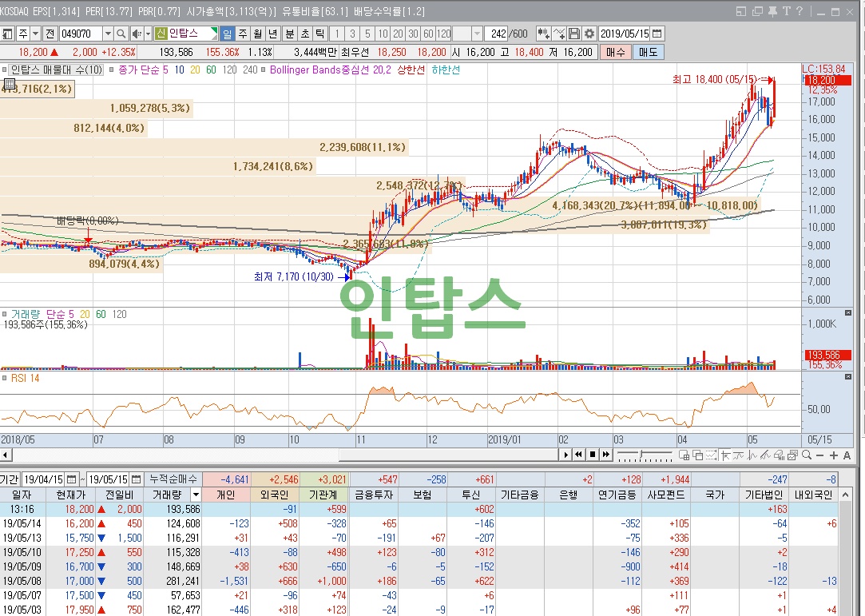The image size is (865, 616).
Task: Open the calendar next to 2019/05/15 date
Action: pos(657,34)
